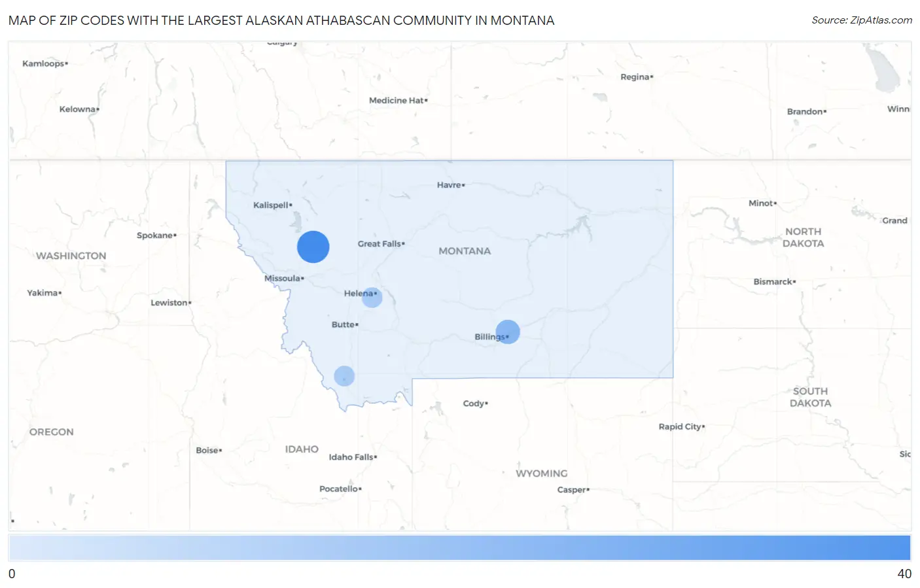Click the MONTANA state label
The width and height of the screenshot is (920, 588).
coord(465,251)
